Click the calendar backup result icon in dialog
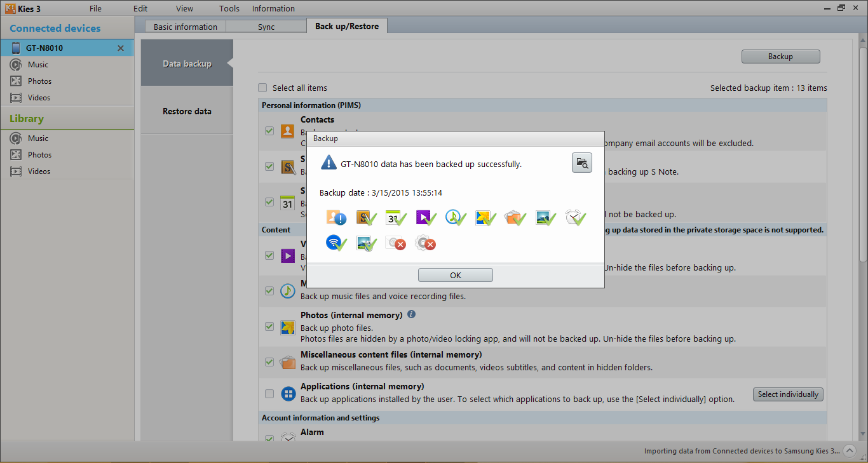Screen dimensions: 868x463 pos(397,218)
